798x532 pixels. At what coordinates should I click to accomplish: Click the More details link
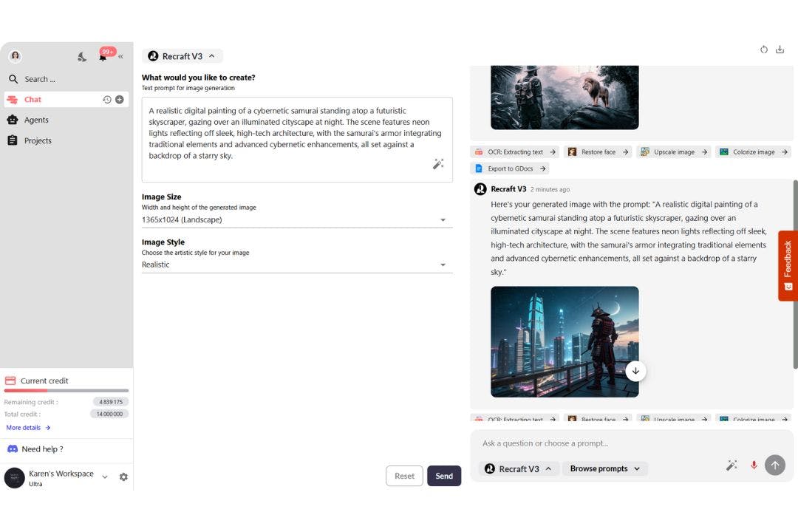28,428
